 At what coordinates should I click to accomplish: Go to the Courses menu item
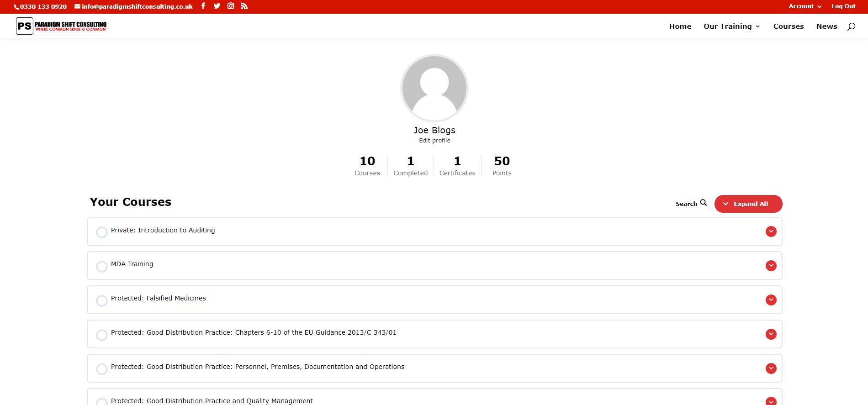789,26
